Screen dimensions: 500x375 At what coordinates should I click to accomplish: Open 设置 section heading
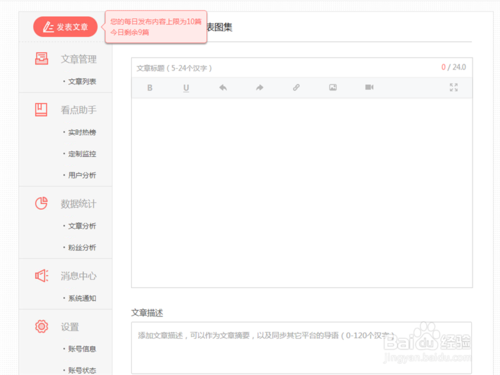[x=70, y=327]
